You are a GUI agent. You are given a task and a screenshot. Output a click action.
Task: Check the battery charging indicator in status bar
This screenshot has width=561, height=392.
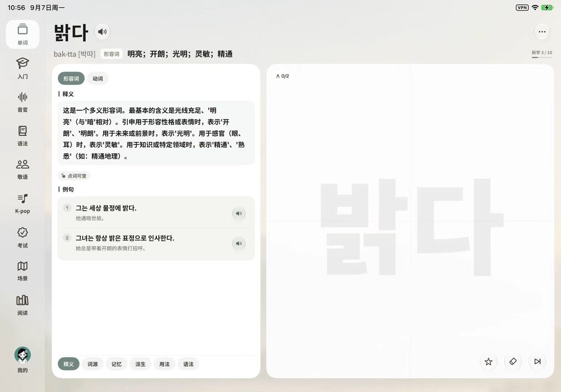point(547,8)
